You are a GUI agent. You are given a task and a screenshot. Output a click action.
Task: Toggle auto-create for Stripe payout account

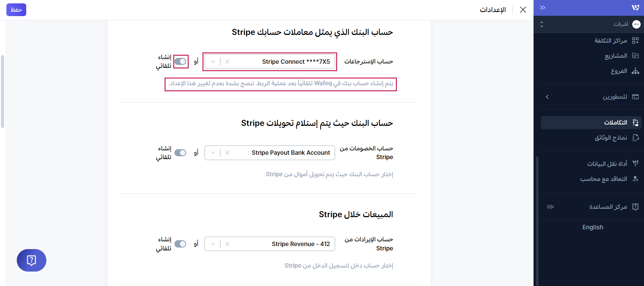click(x=181, y=153)
